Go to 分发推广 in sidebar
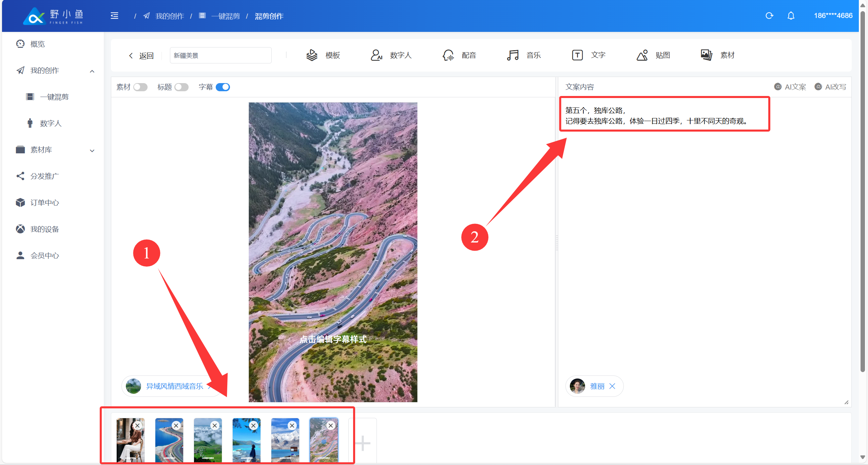The image size is (868, 465). (44, 176)
